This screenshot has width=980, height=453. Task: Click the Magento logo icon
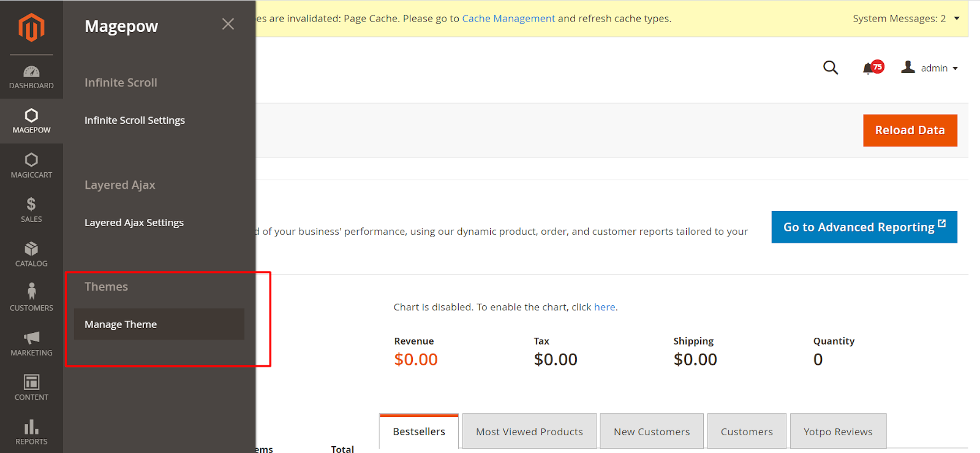click(x=31, y=28)
